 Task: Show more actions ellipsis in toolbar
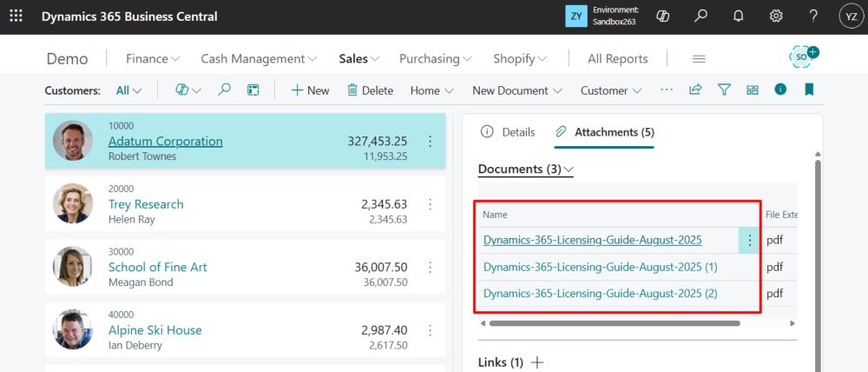click(667, 90)
